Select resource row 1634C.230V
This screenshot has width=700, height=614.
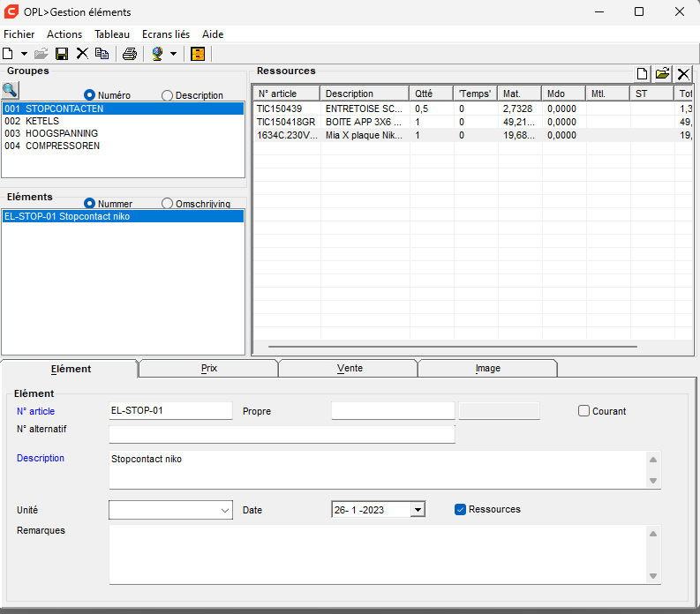473,135
